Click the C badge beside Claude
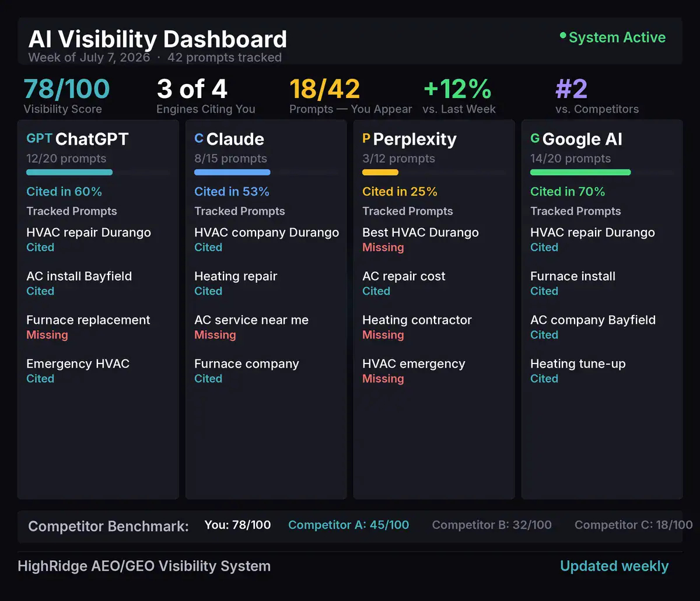This screenshot has width=700, height=601. [199, 139]
